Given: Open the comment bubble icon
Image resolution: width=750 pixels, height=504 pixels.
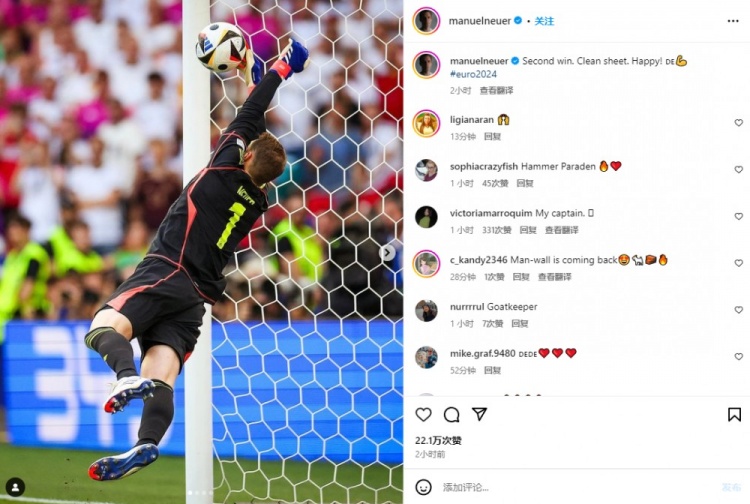Looking at the screenshot, I should (x=452, y=415).
